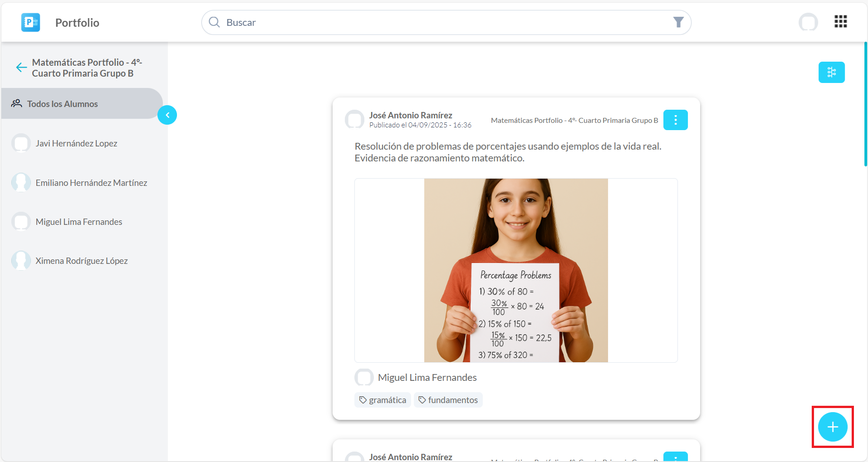Open the first post's three-dot options menu
The width and height of the screenshot is (868, 462).
(675, 120)
